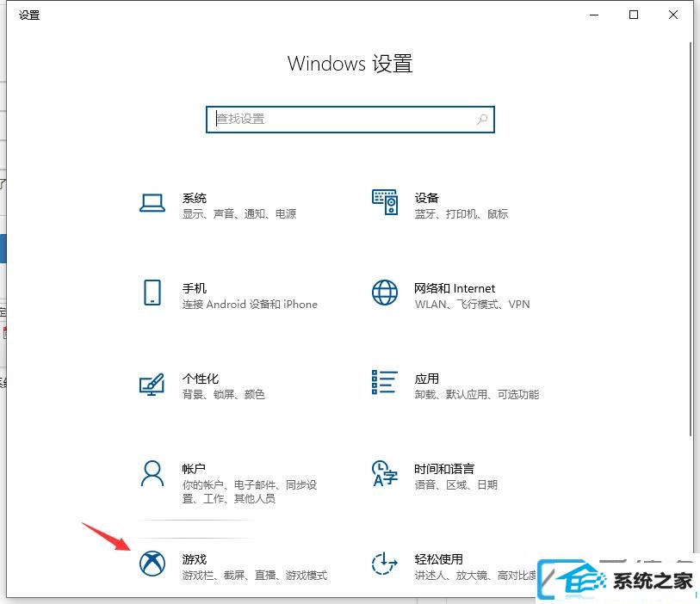Open the 系统 laptop icon
The image size is (700, 604).
tap(152, 203)
